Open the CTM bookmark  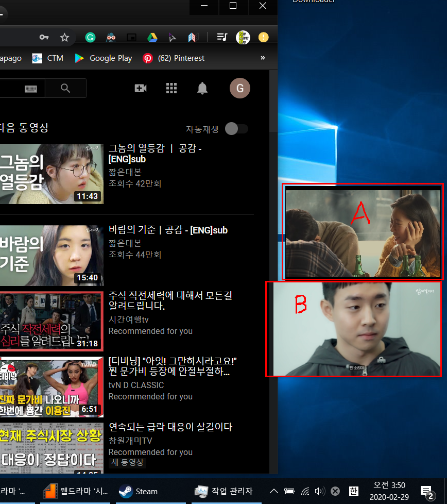click(47, 58)
